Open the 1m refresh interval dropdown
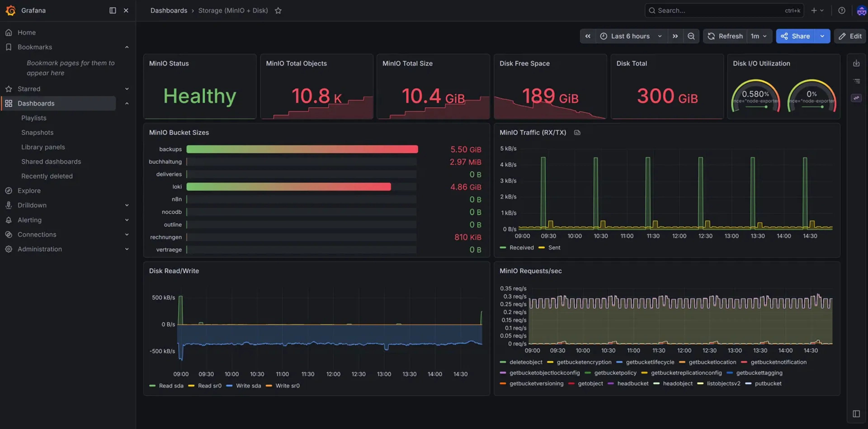This screenshot has height=429, width=868. click(x=759, y=36)
